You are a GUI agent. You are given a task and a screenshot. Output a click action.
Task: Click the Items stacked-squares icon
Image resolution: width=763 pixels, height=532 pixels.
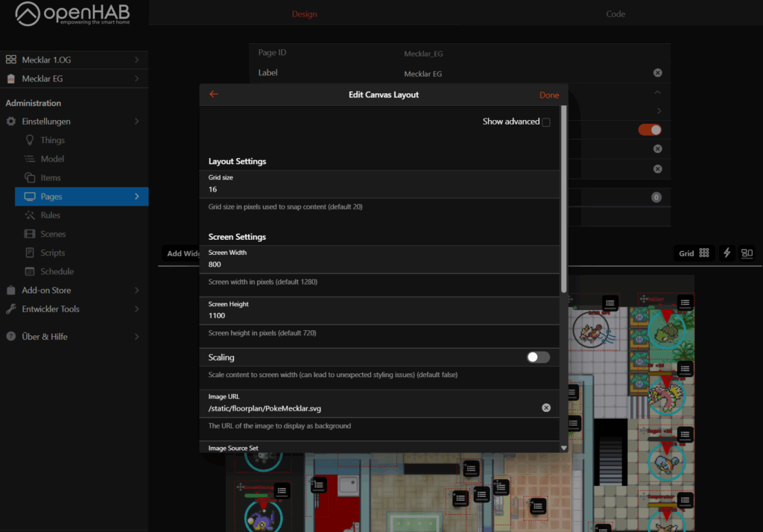click(30, 177)
